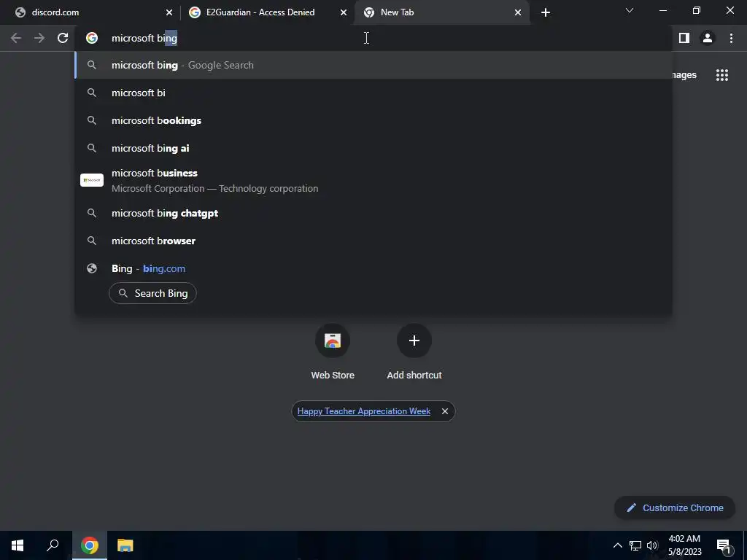747x560 pixels.
Task: Open the volume tray icon
Action: [652, 545]
